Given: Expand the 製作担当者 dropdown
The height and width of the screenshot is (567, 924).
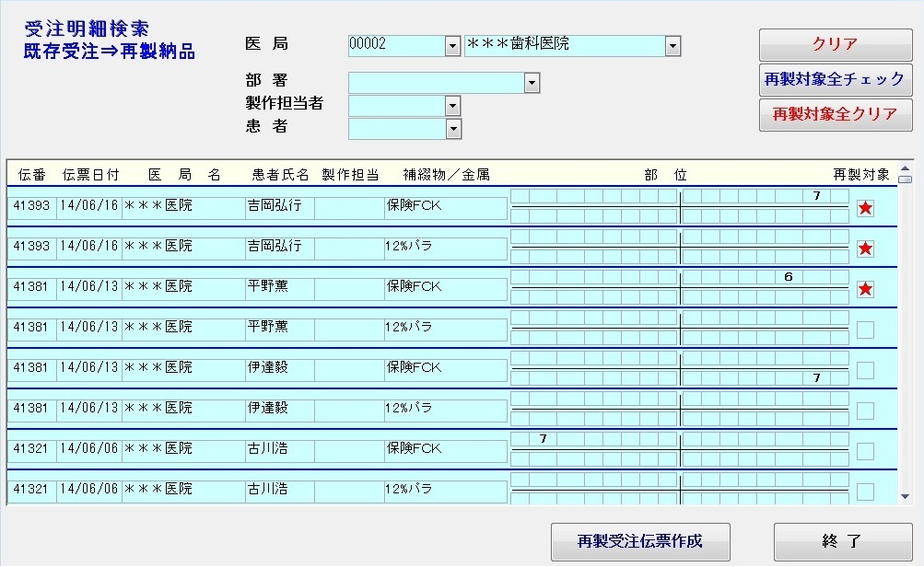Looking at the screenshot, I should (452, 106).
